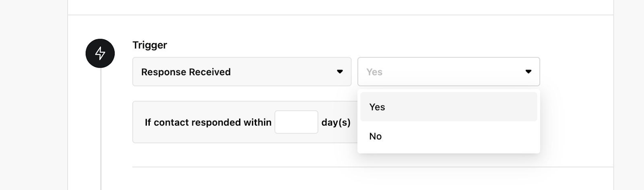Choose No from the dropdown list
This screenshot has height=190, width=644.
point(449,136)
